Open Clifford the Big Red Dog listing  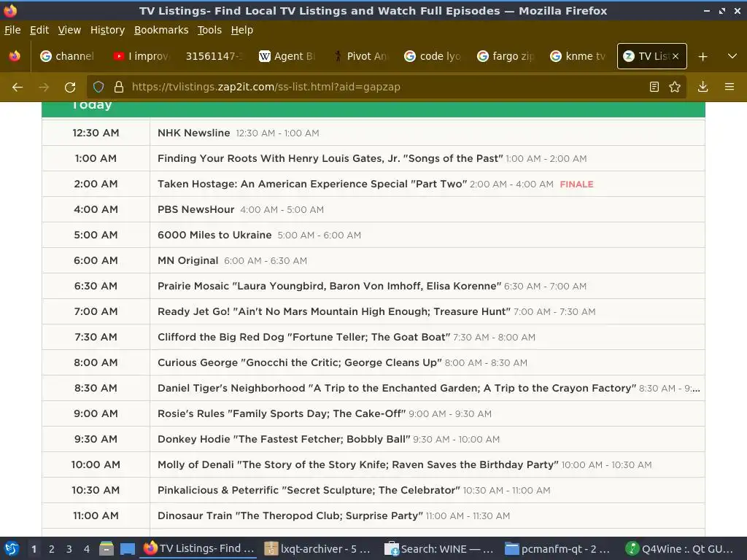(x=304, y=337)
